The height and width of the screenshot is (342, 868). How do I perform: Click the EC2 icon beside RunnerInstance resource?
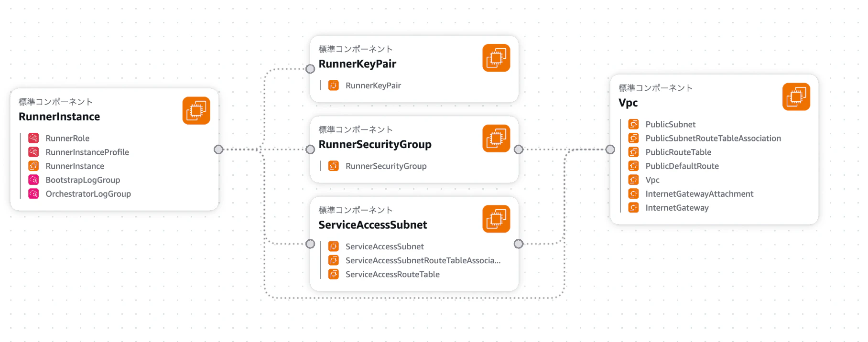click(x=33, y=166)
